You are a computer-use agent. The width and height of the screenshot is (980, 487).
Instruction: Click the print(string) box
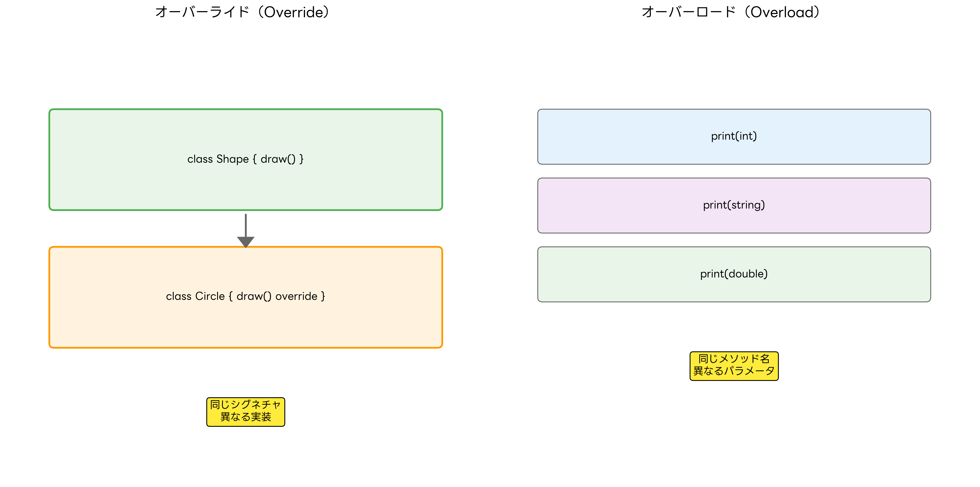click(734, 205)
